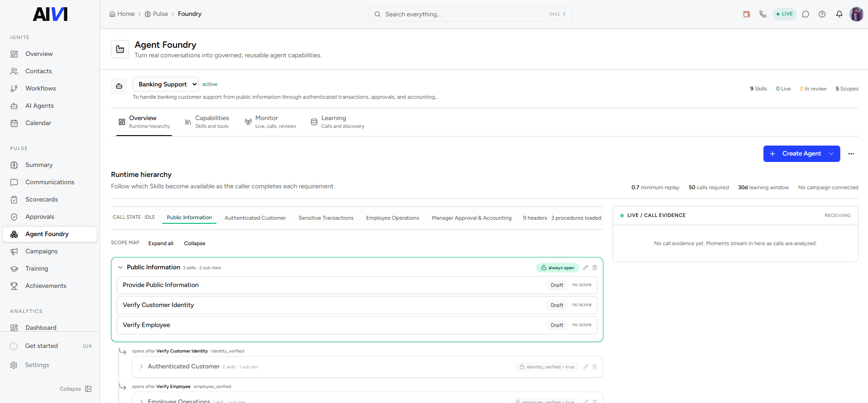The width and height of the screenshot is (868, 403).
Task: Open the help question mark icon
Action: [x=822, y=14]
